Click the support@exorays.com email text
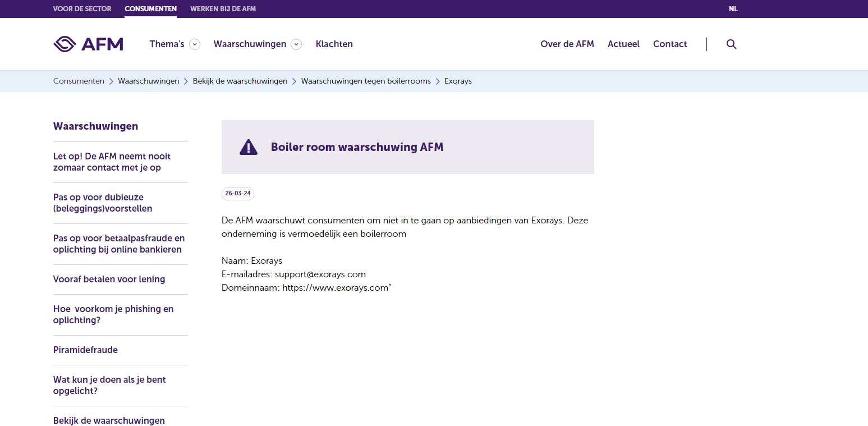Image resolution: width=868 pixels, height=426 pixels. 320,274
